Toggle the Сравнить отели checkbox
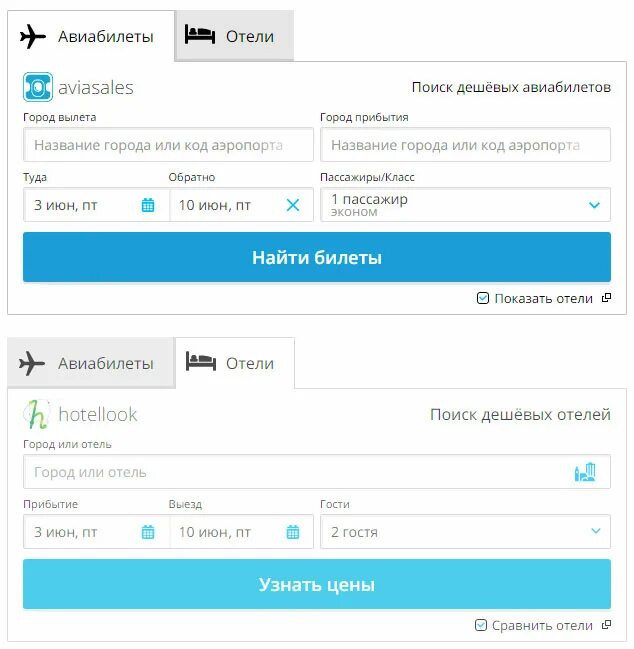 tap(480, 625)
